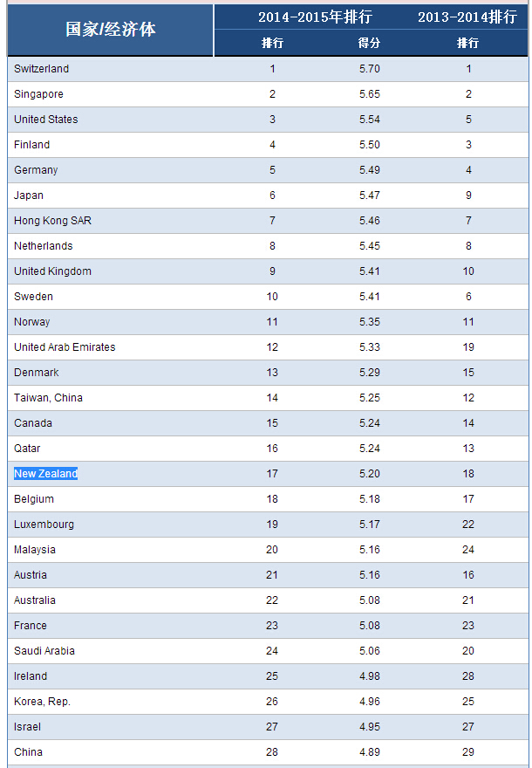This screenshot has width=532, height=768.
Task: Click Israel's score value 4.95
Action: (x=370, y=727)
